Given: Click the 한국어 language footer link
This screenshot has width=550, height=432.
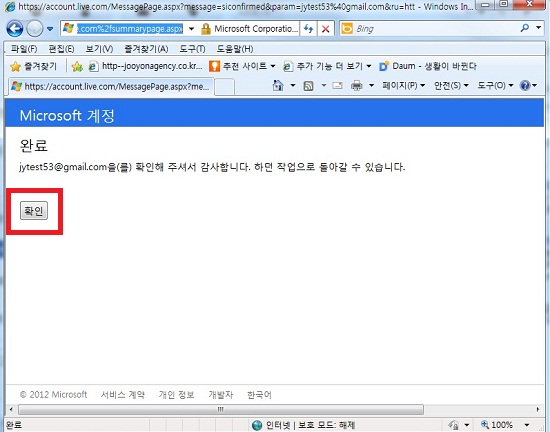Looking at the screenshot, I should 259,395.
